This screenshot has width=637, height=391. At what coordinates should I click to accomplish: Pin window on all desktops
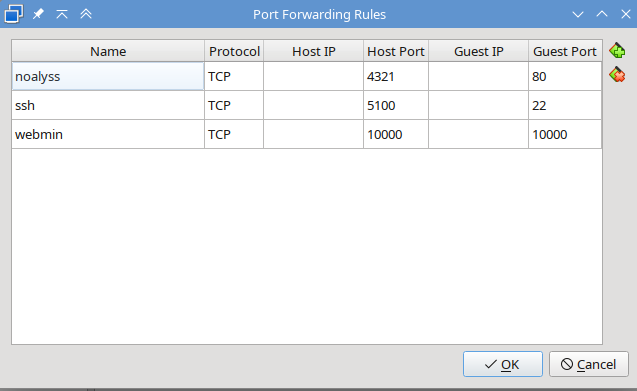tap(38, 14)
